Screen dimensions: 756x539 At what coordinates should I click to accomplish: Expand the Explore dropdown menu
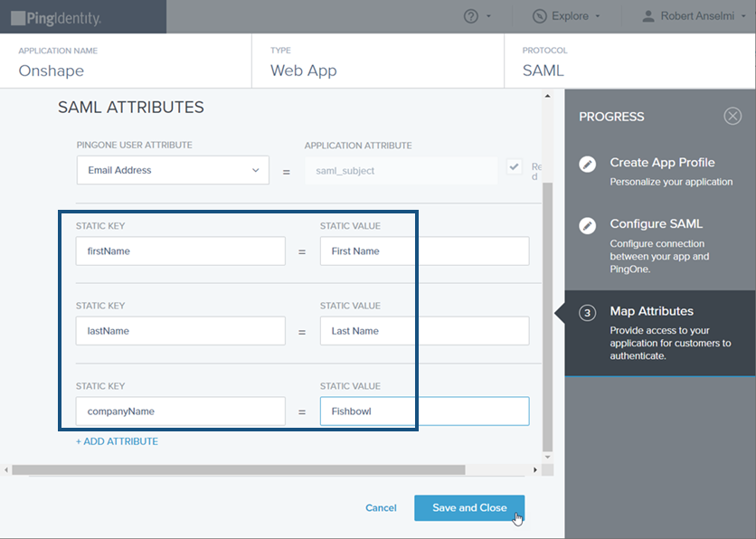pyautogui.click(x=598, y=16)
